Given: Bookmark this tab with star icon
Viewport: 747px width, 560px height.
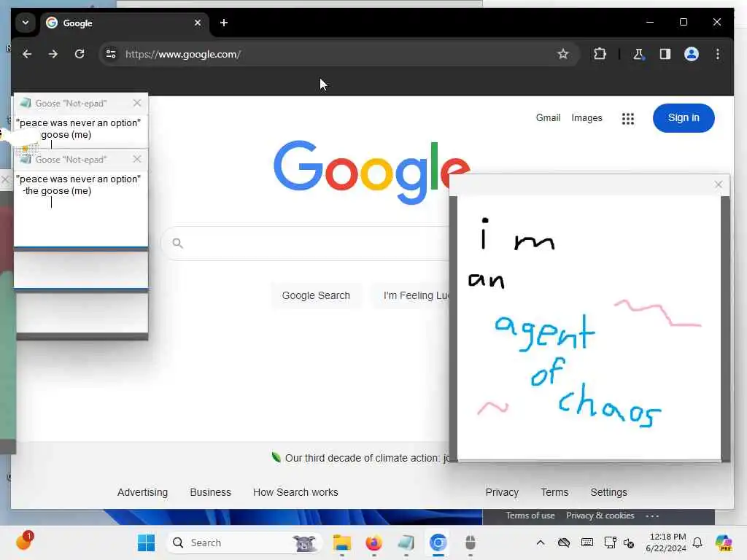Looking at the screenshot, I should point(563,54).
